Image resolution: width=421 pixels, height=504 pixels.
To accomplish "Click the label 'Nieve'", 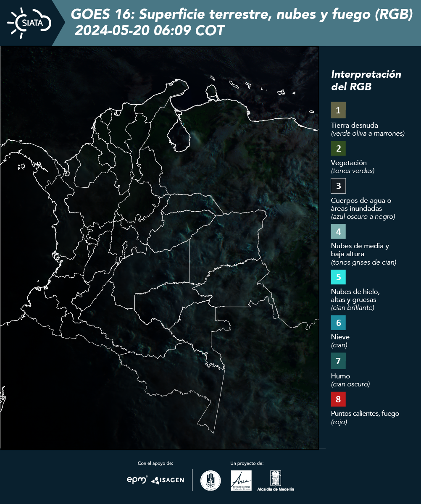I will click(340, 337).
